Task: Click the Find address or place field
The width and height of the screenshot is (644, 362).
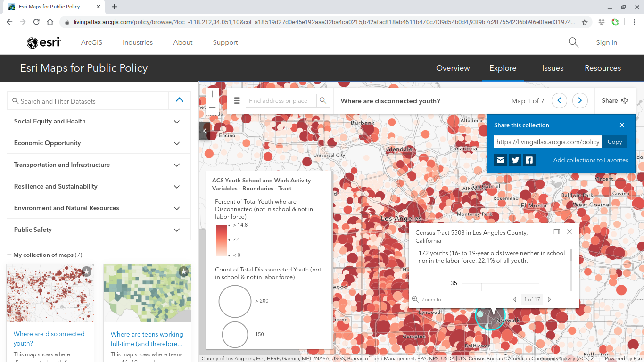Action: click(281, 101)
